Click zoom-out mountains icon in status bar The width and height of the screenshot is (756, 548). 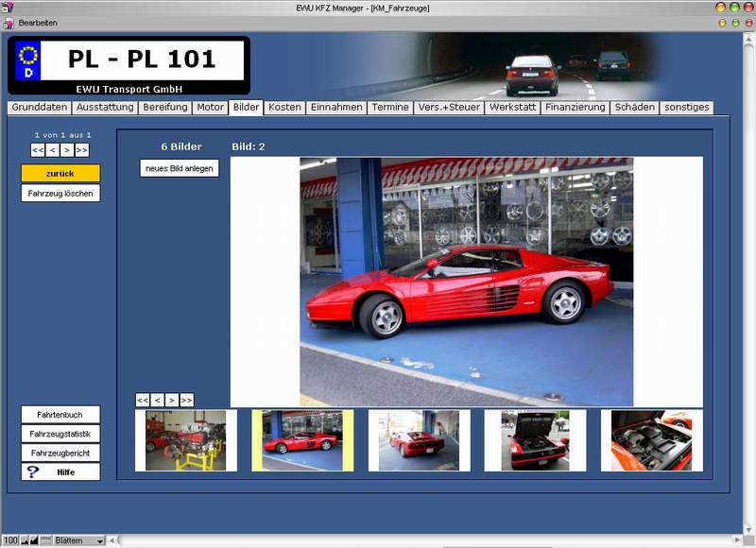(25, 540)
